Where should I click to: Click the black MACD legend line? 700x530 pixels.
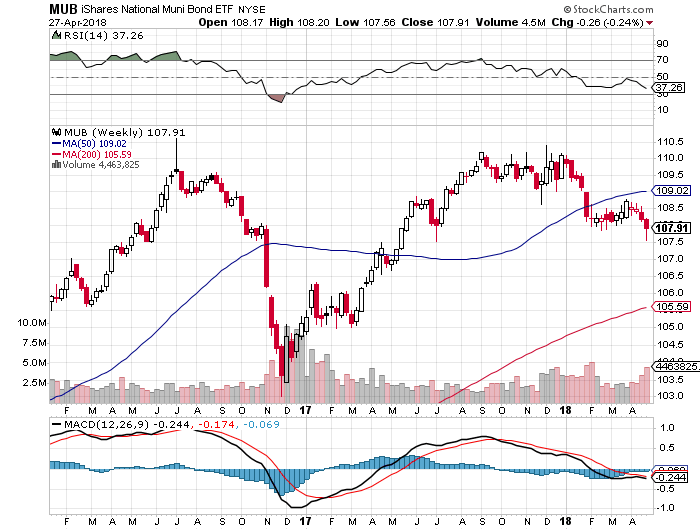click(x=57, y=425)
